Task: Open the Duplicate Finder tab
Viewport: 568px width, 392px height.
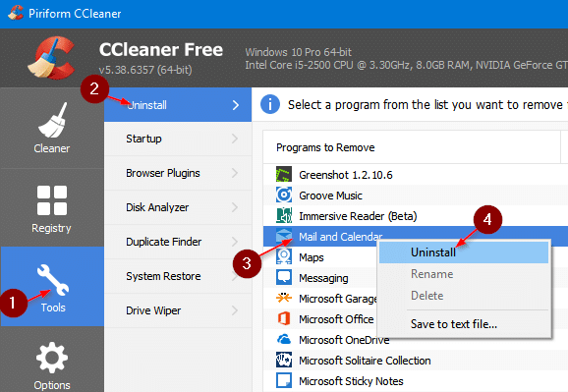Action: click(178, 242)
